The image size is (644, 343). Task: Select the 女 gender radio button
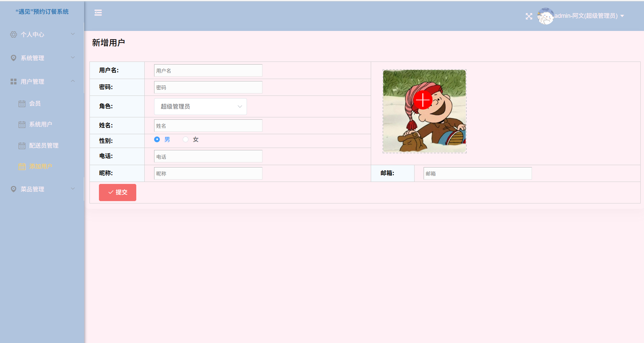185,139
